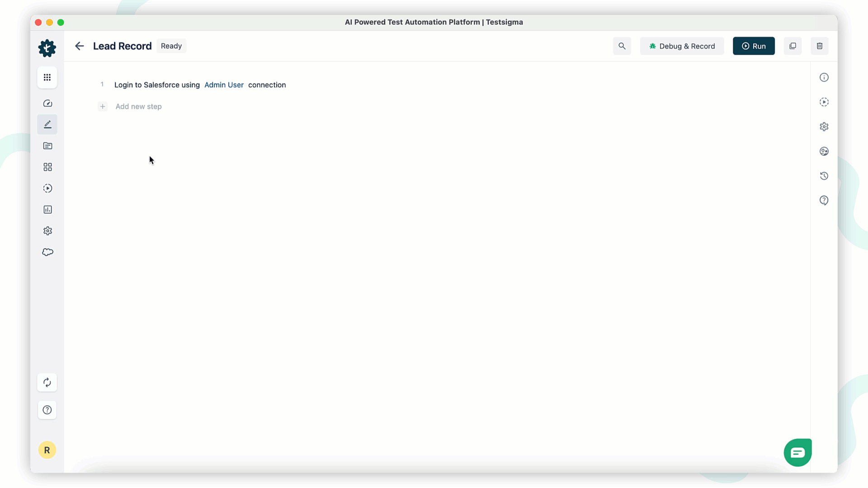This screenshot has width=868, height=488.
Task: Select step 1 Login to Salesforce text
Action: point(200,85)
